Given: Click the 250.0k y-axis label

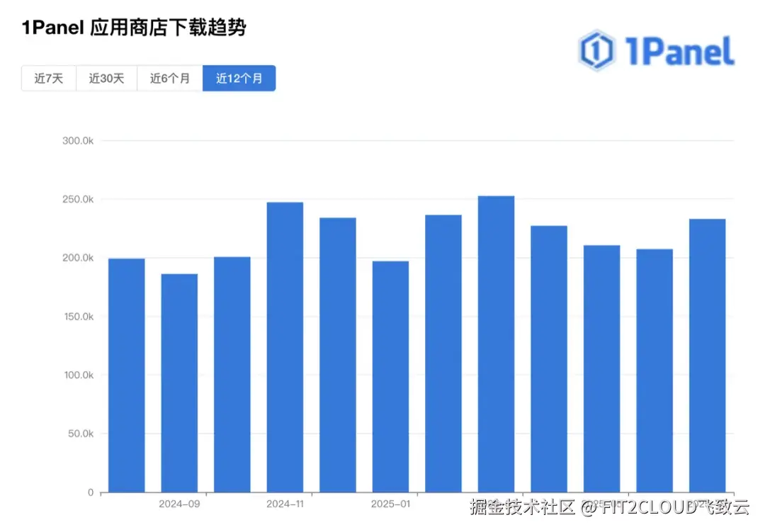Looking at the screenshot, I should tap(78, 199).
